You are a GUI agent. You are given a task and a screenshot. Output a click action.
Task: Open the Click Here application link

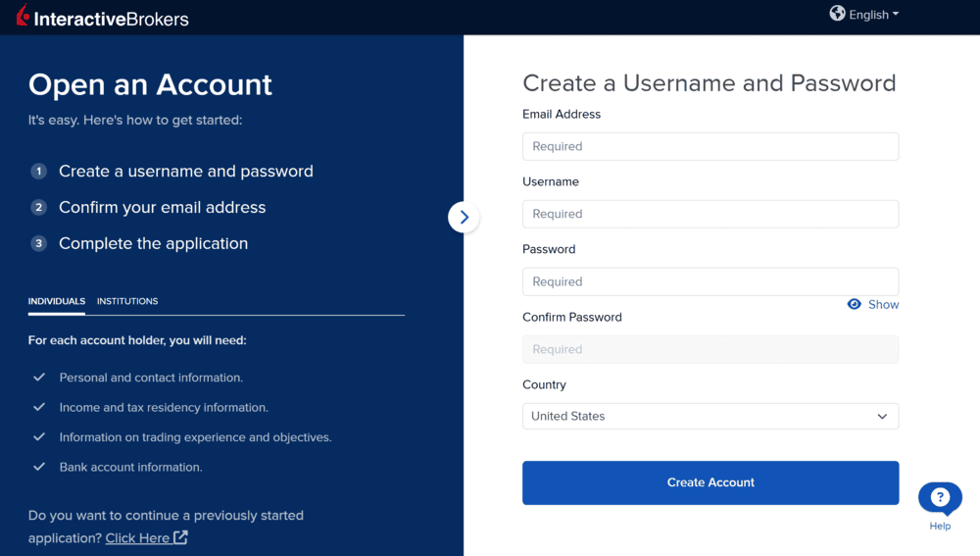[x=137, y=537]
